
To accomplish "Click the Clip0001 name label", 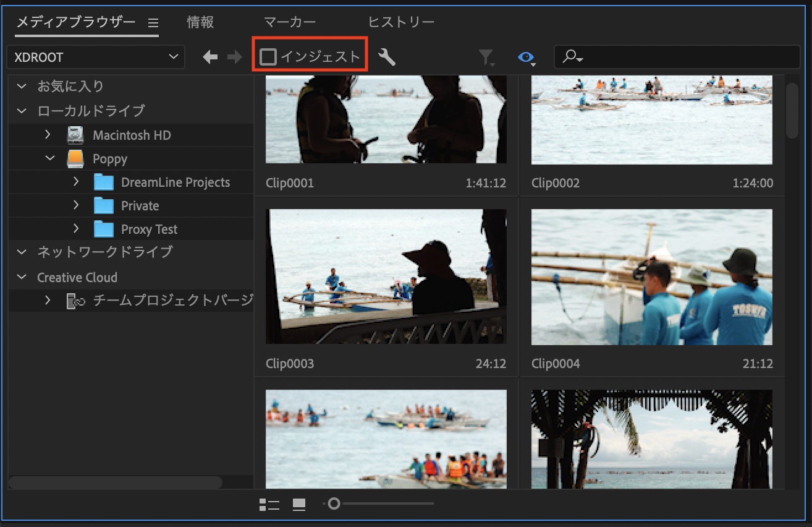I will click(290, 183).
